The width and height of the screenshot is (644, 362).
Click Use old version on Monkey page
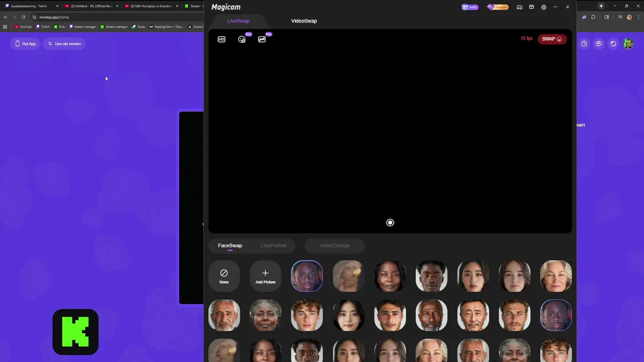(x=64, y=44)
